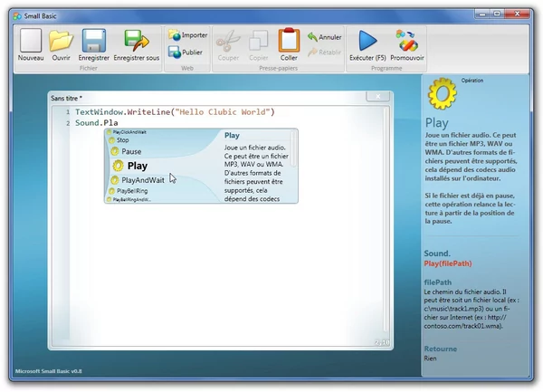Click the large Play gear icon in help panel
The width and height of the screenshot is (543, 392).
click(443, 93)
